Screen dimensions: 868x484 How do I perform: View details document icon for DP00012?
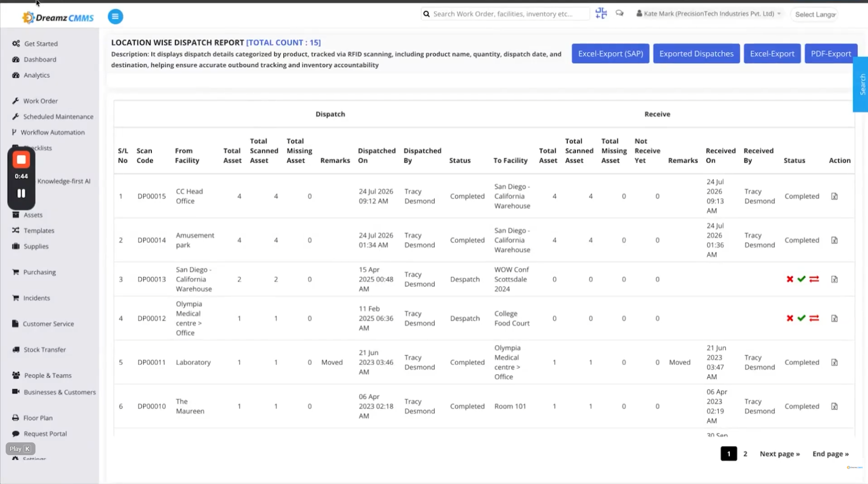click(x=834, y=319)
